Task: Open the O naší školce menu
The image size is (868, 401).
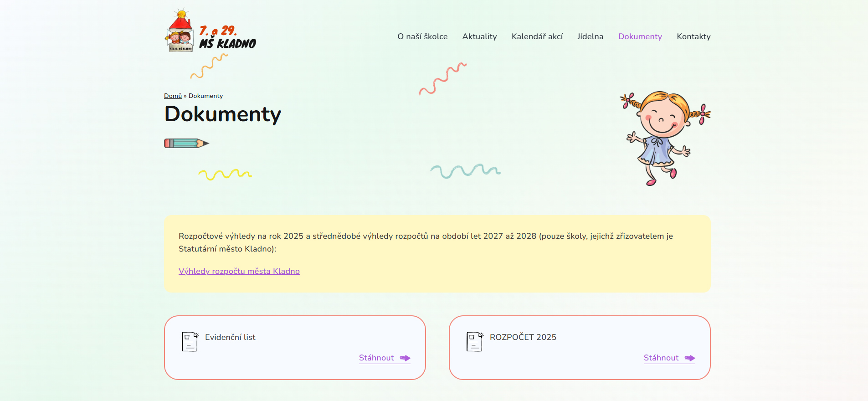Action: pyautogui.click(x=422, y=36)
